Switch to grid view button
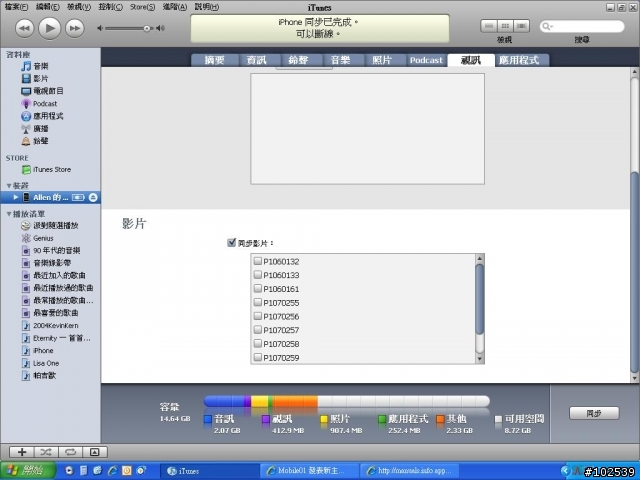 click(505, 26)
